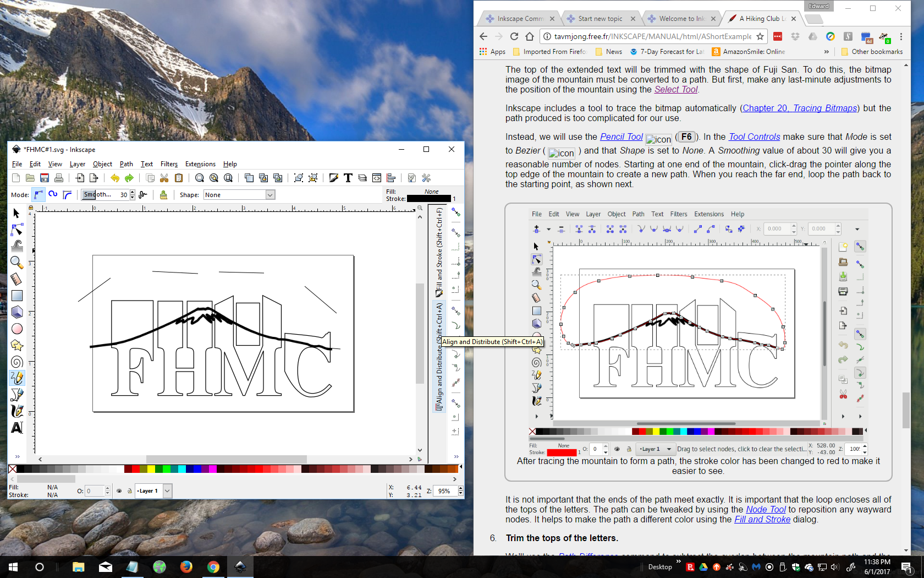Select the Star/Polygon tool
This screenshot has height=578, width=924.
coord(16,345)
